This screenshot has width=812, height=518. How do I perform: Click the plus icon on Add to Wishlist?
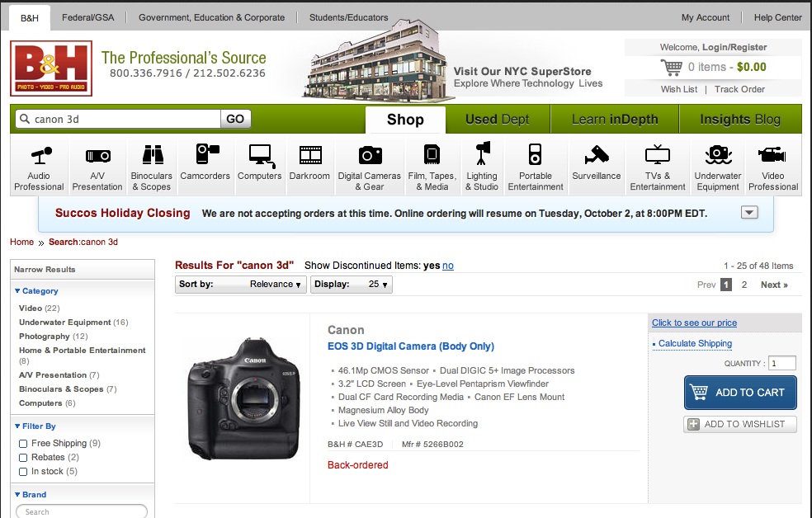click(693, 424)
